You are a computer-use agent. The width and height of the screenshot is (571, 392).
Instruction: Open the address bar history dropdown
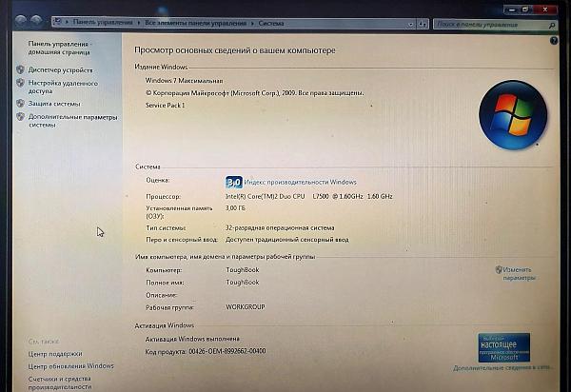411,24
